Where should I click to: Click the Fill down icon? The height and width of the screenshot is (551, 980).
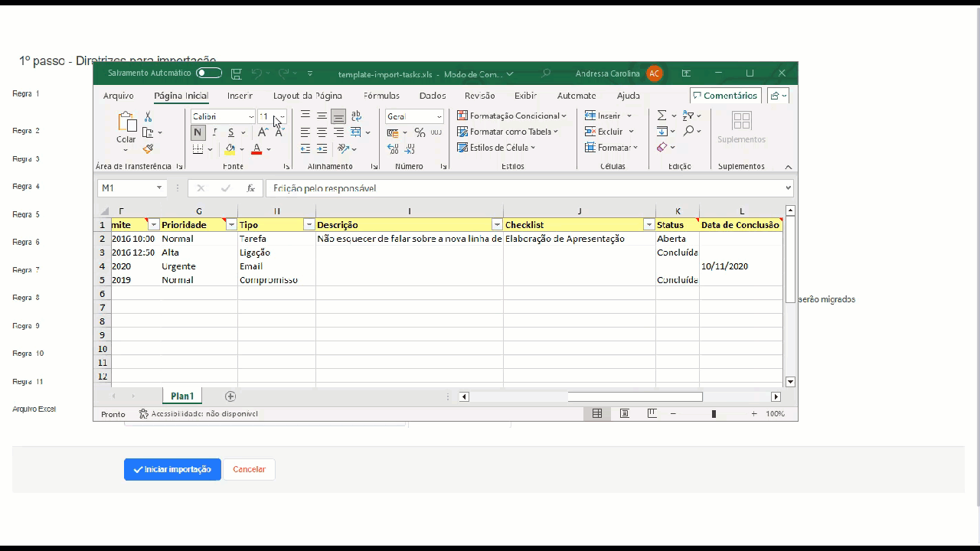point(661,132)
